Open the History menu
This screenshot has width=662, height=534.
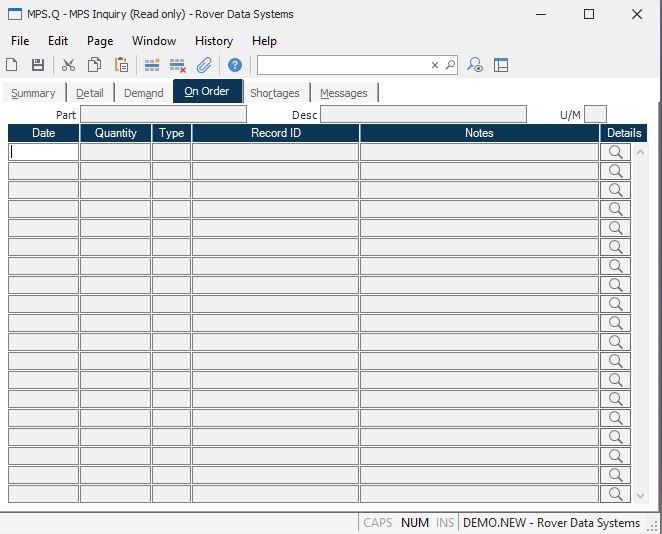pos(214,41)
